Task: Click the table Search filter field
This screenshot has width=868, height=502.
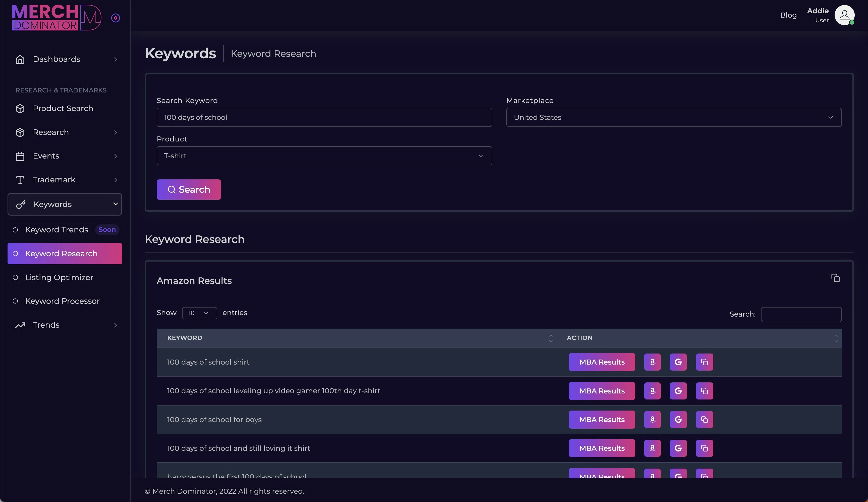Action: tap(801, 314)
